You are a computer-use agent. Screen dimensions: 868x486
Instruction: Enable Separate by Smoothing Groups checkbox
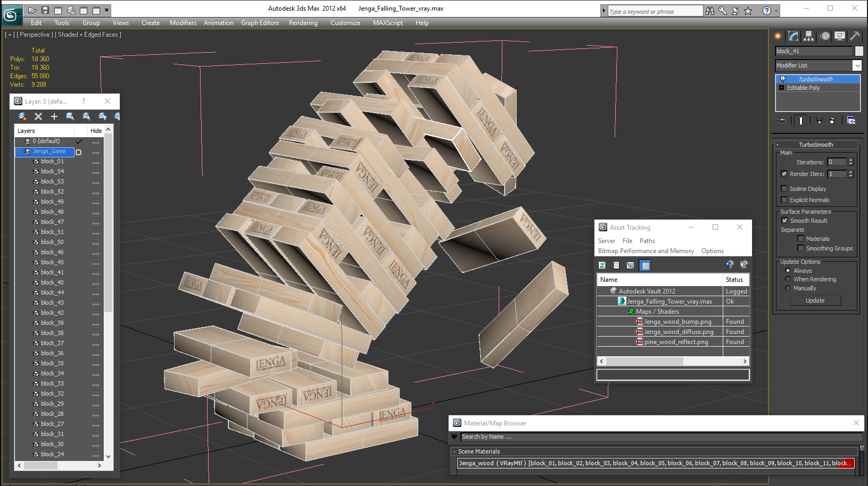tap(800, 248)
